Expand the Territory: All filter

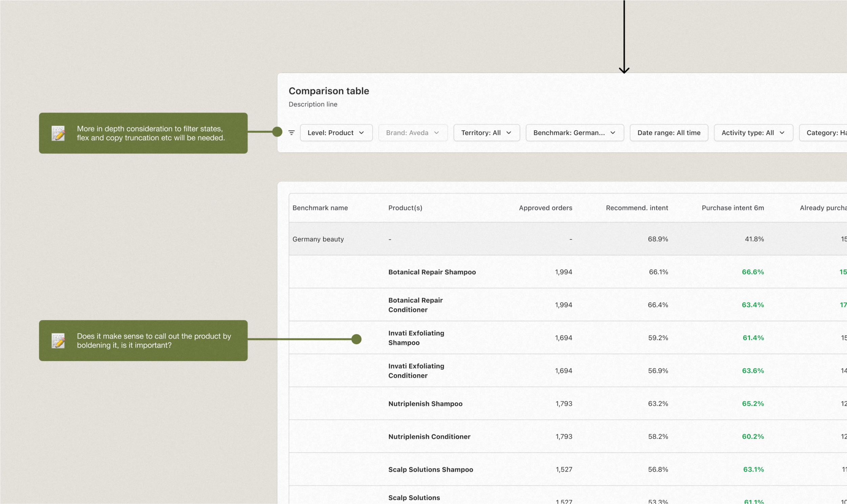coord(487,133)
